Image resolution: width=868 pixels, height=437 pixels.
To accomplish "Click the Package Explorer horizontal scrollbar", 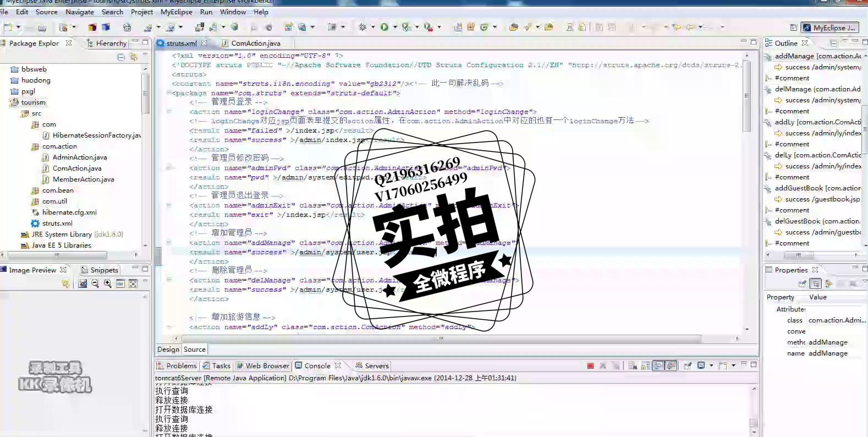I will [57, 255].
